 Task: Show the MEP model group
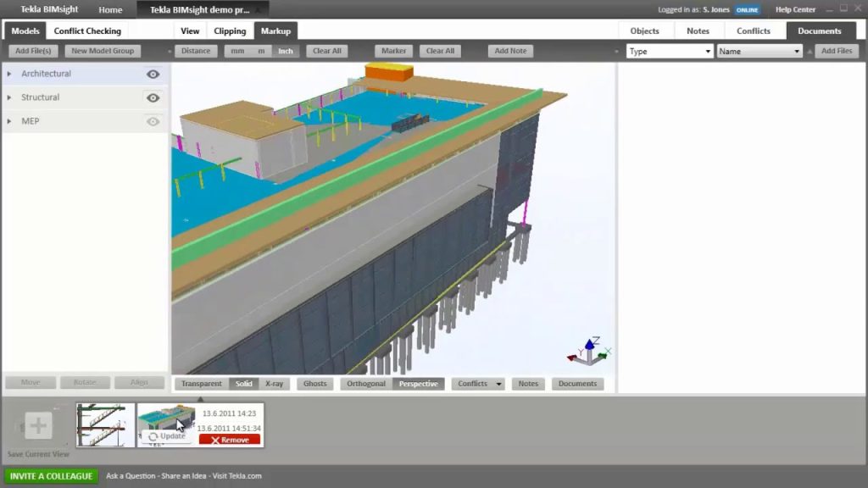click(153, 121)
